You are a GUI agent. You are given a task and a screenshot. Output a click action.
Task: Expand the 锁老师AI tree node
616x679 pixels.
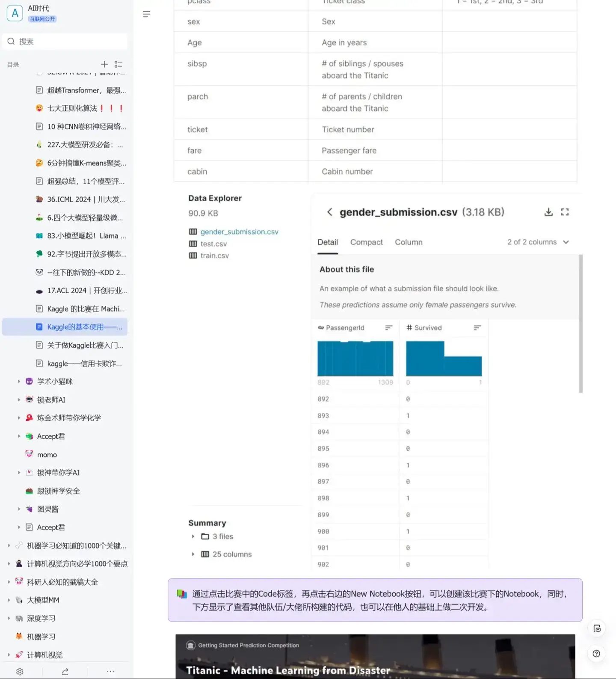[19, 399]
